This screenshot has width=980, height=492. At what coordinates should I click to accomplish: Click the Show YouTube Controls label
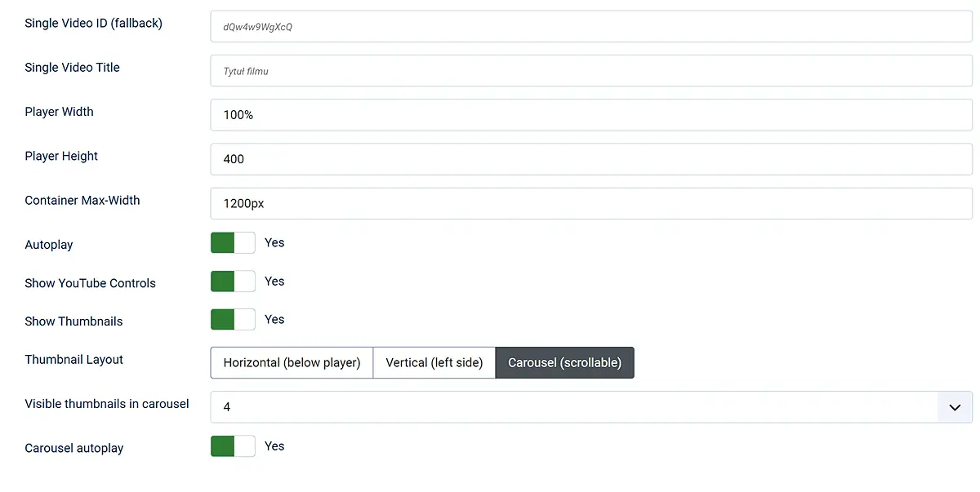pos(90,283)
